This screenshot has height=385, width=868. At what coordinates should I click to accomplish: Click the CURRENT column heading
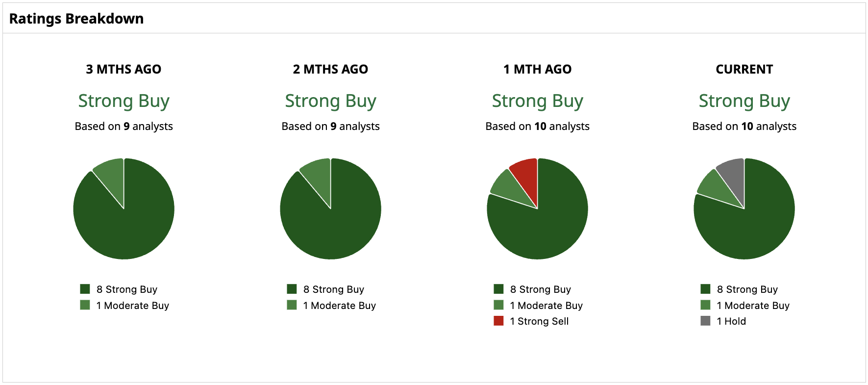[x=744, y=69]
